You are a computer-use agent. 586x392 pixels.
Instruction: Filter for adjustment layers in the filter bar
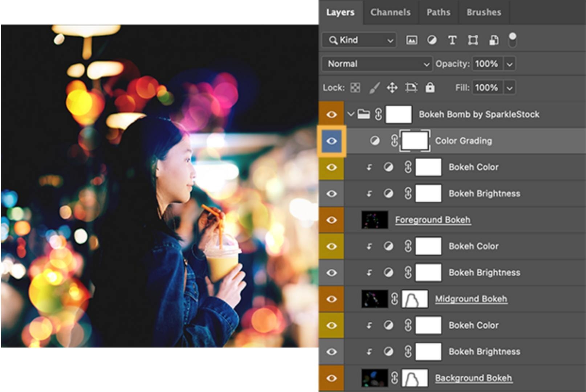coord(432,41)
